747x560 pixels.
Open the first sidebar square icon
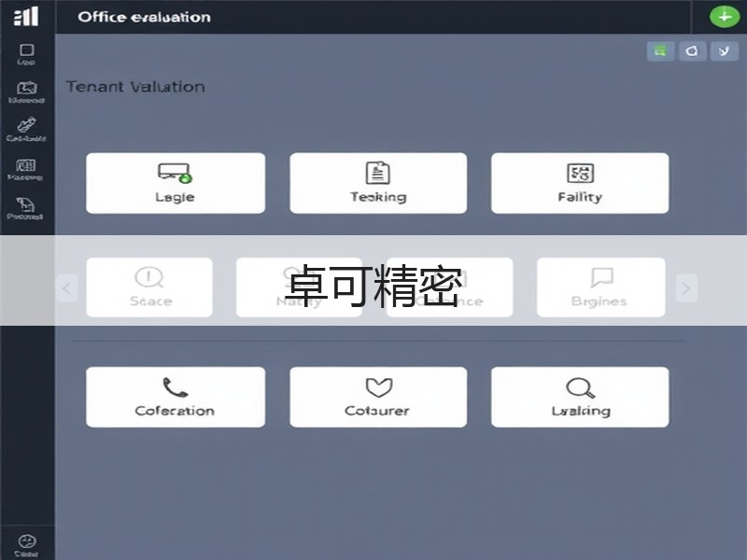tap(27, 50)
